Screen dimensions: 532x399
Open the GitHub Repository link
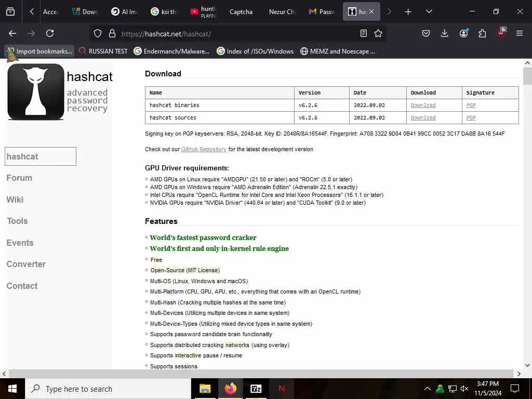coord(204,149)
